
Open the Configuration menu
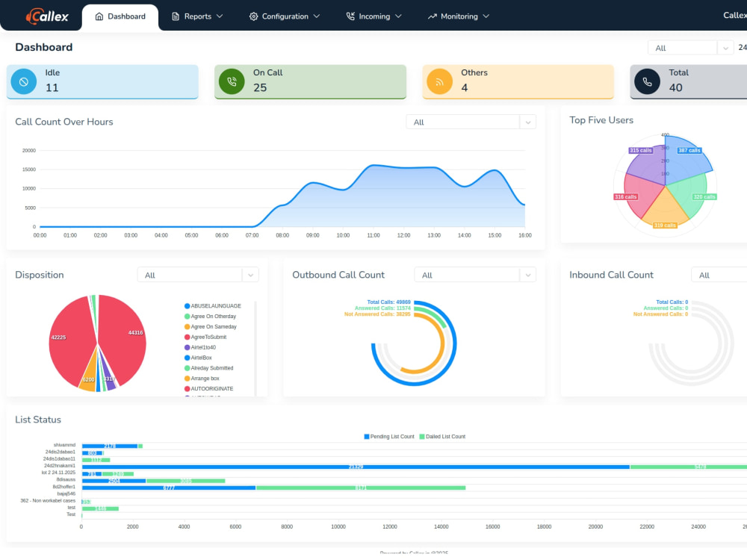tap(285, 16)
